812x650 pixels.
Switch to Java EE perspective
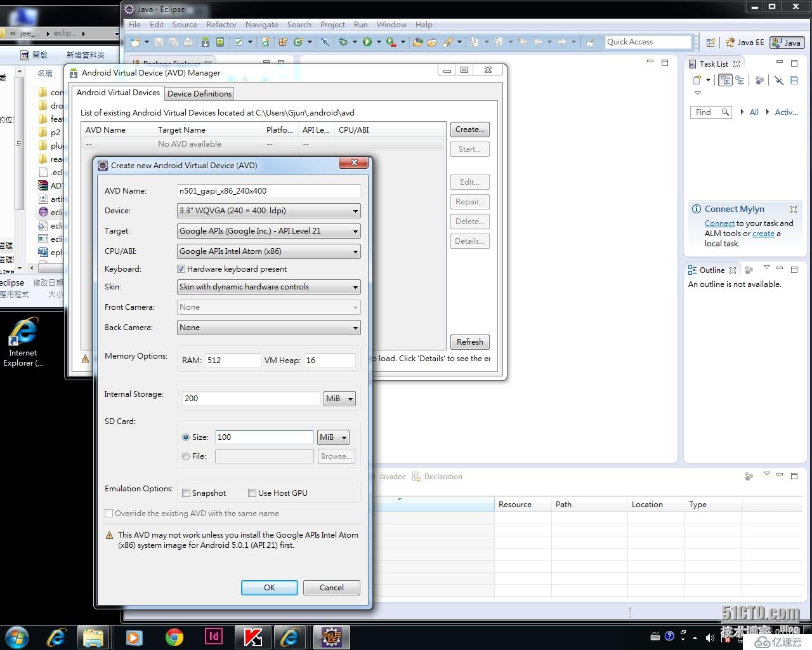click(745, 43)
